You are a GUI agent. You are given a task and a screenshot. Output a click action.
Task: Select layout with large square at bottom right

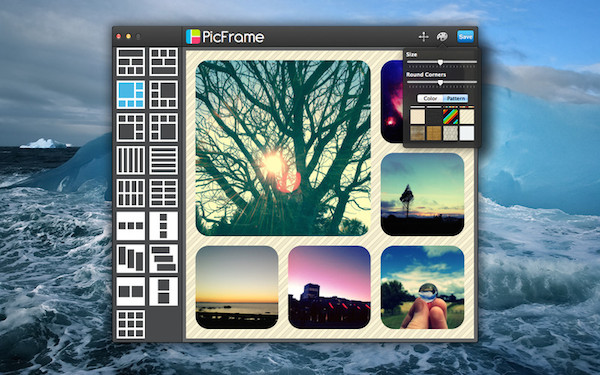pyautogui.click(x=163, y=127)
